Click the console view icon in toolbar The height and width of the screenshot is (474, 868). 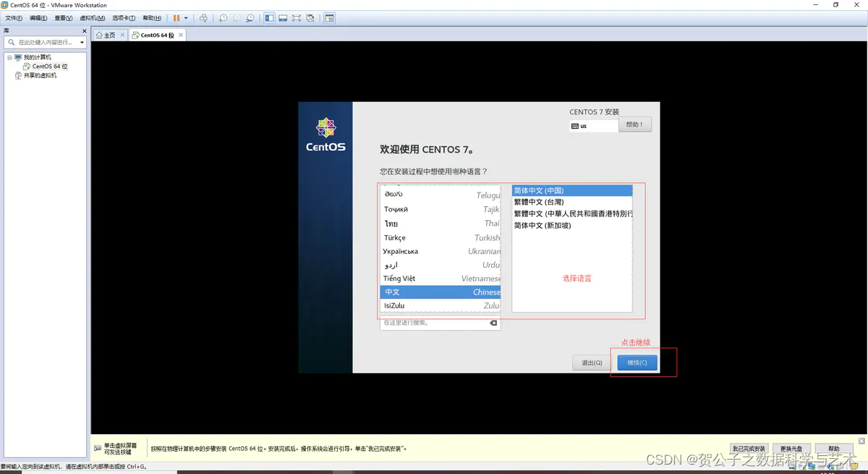coord(329,18)
